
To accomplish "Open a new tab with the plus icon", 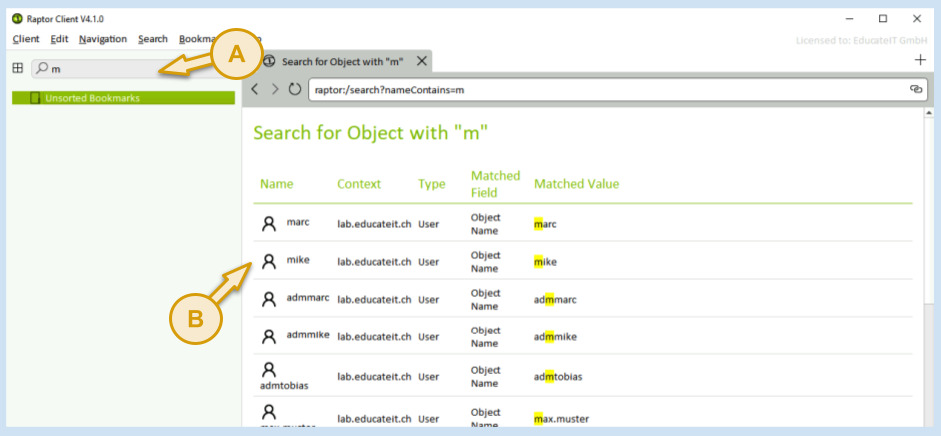I will coord(920,61).
